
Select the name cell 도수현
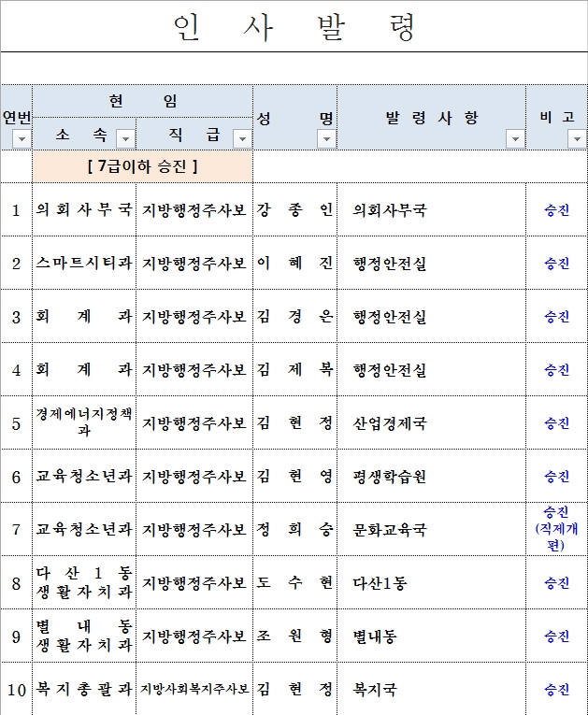point(294,583)
